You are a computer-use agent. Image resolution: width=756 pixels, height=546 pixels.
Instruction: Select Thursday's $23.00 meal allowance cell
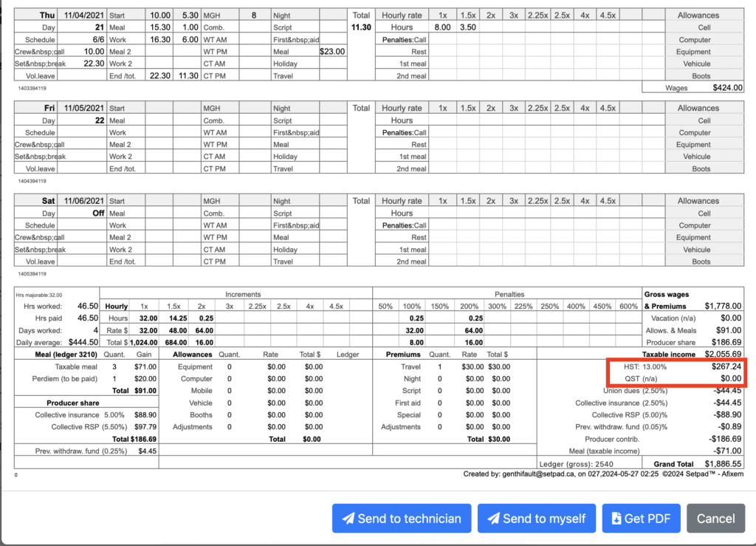point(332,52)
